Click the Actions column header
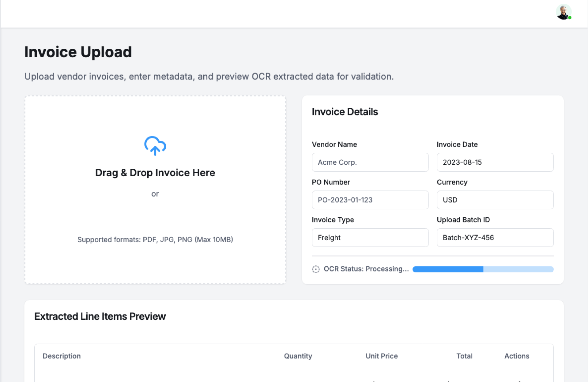The image size is (588, 382). [517, 356]
